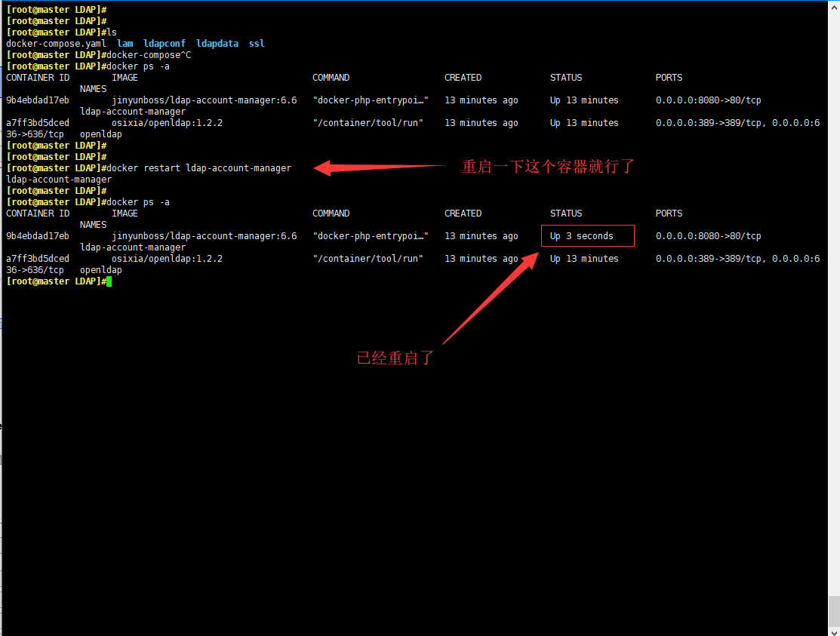Click the second 'docker ps -a' command
Screen dimensions: 840x636
[138, 202]
